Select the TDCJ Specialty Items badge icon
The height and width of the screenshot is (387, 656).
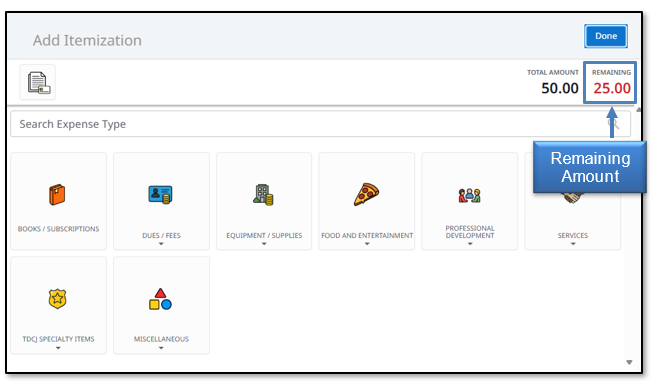click(57, 299)
